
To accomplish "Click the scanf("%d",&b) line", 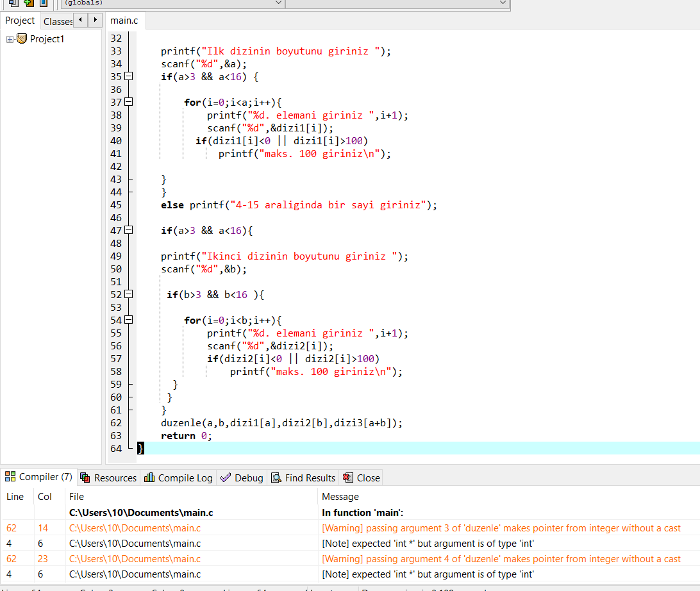I will tap(204, 269).
